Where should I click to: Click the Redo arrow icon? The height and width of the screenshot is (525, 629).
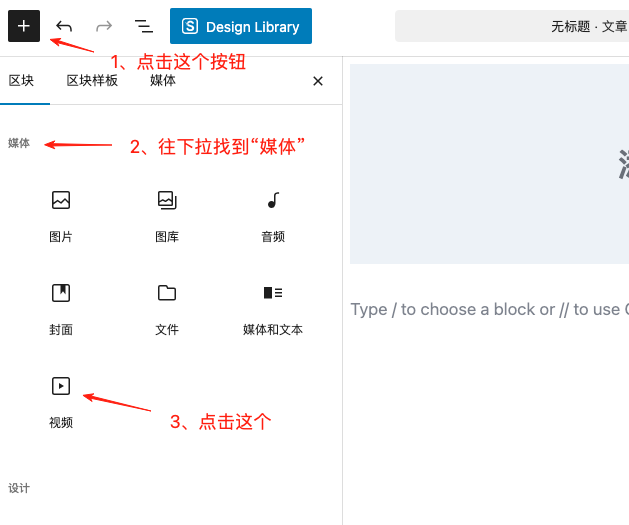104,26
